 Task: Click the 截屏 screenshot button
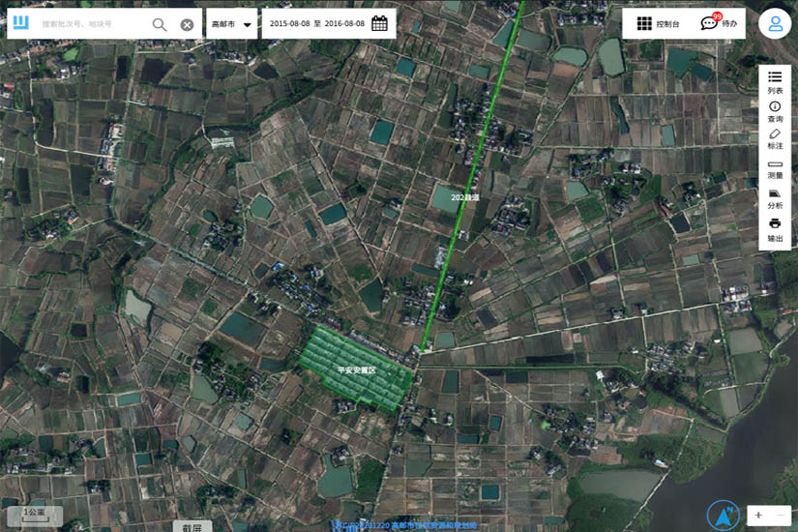pyautogui.click(x=191, y=527)
